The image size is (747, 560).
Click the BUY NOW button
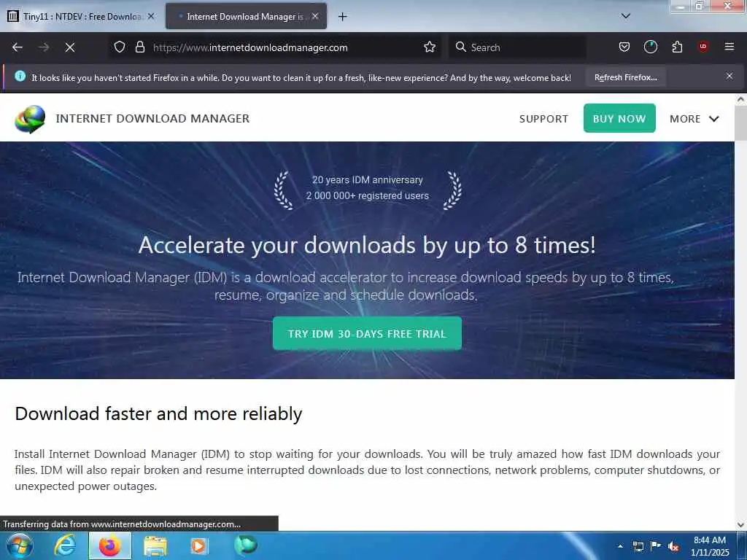(x=619, y=118)
